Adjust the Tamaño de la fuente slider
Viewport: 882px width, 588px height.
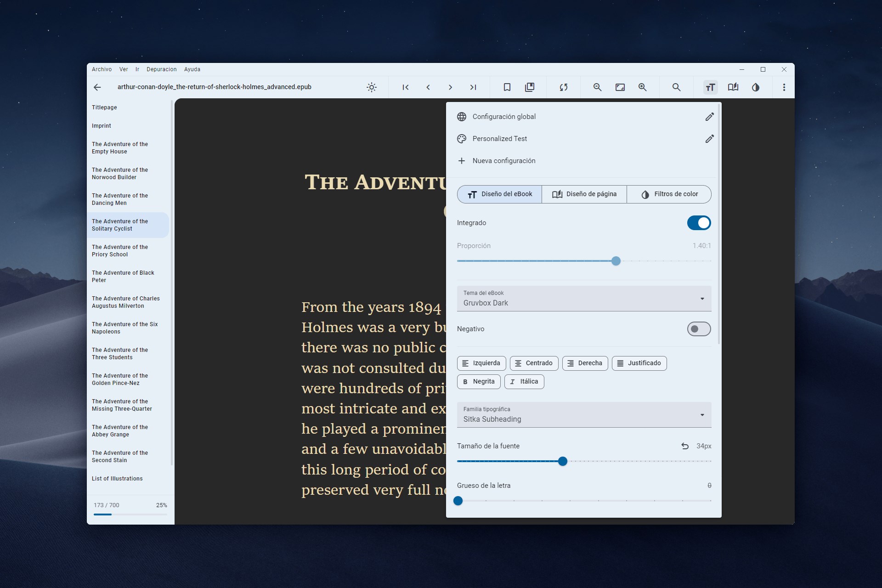tap(562, 461)
